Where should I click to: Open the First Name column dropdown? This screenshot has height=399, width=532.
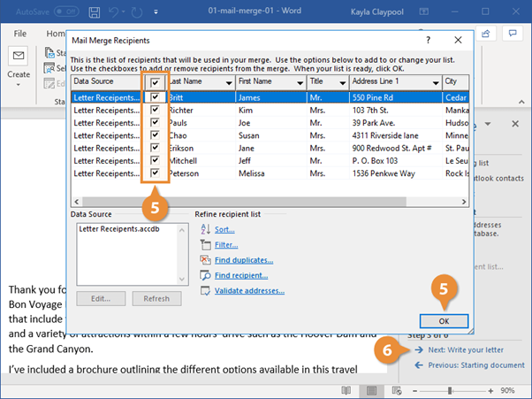(x=300, y=83)
